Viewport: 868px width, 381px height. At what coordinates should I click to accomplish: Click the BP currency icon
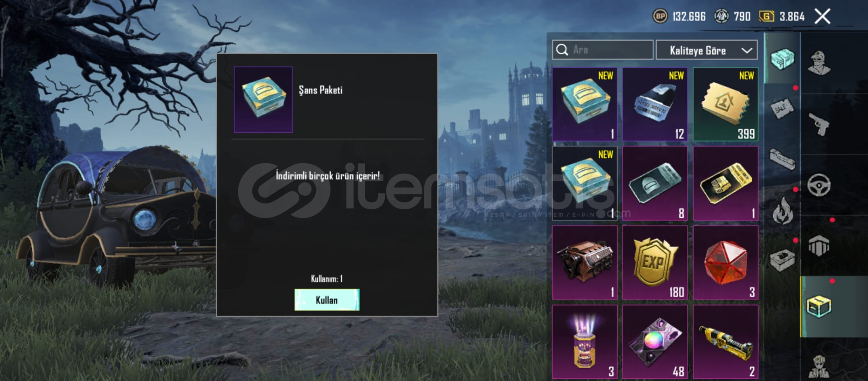click(660, 17)
